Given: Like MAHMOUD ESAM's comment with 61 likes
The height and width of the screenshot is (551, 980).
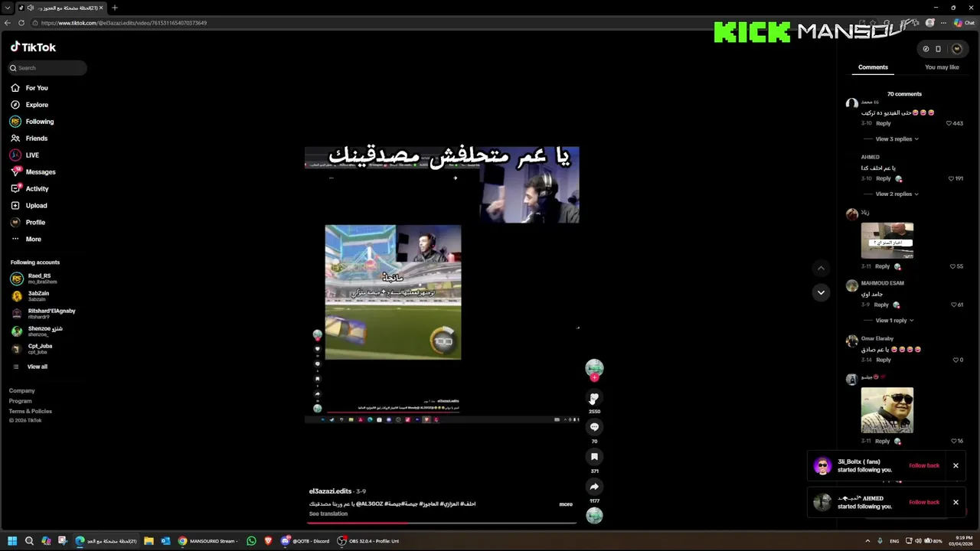Looking at the screenshot, I should (x=954, y=305).
